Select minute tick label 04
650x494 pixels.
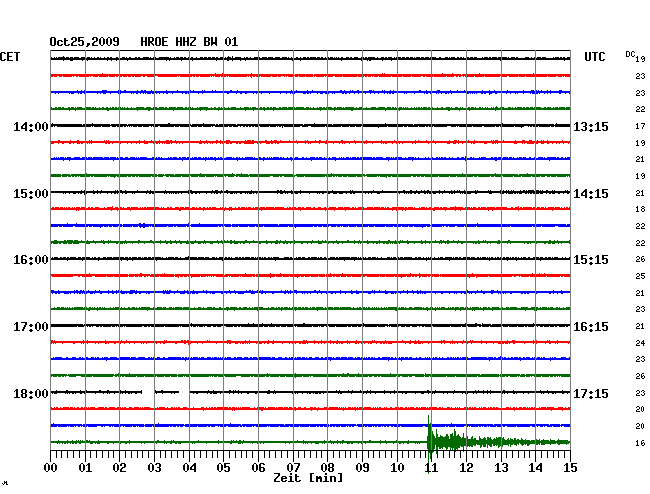tap(189, 468)
